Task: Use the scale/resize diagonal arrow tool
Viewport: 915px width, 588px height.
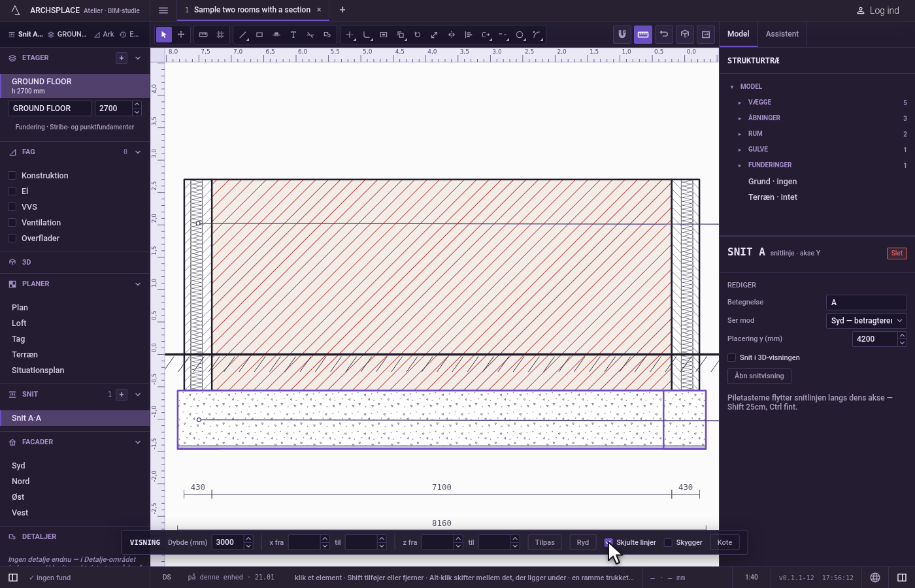Action: coord(435,35)
